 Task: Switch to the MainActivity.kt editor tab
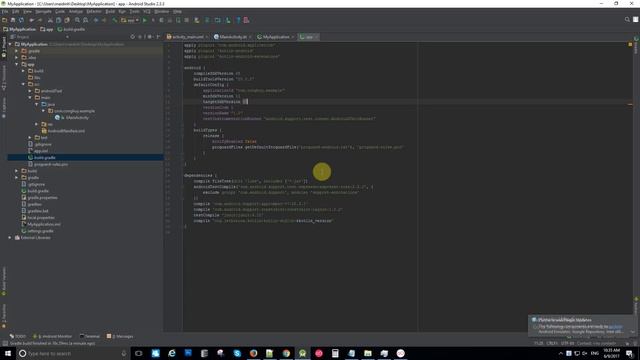pos(233,37)
